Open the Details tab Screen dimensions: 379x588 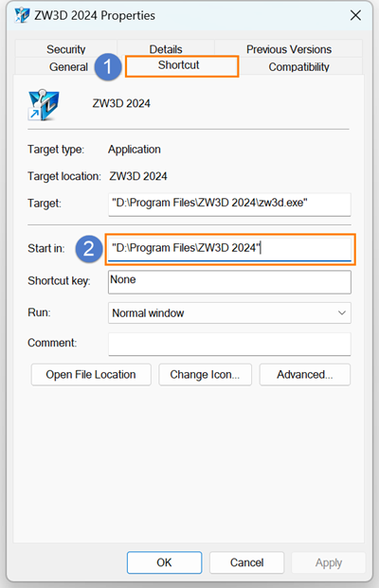click(166, 49)
